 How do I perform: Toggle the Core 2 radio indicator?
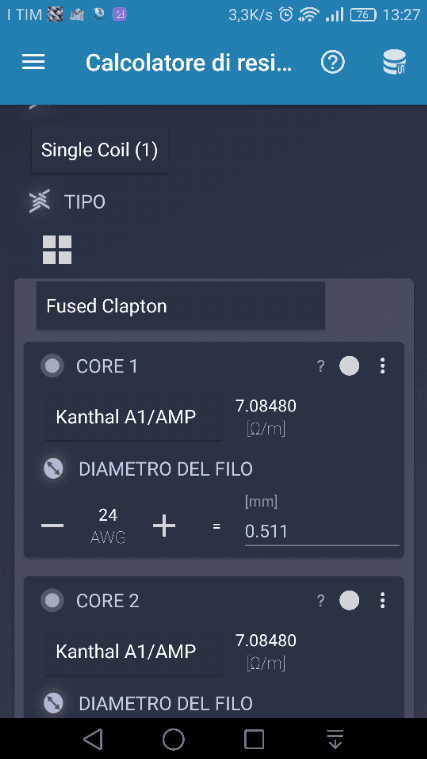pos(52,601)
